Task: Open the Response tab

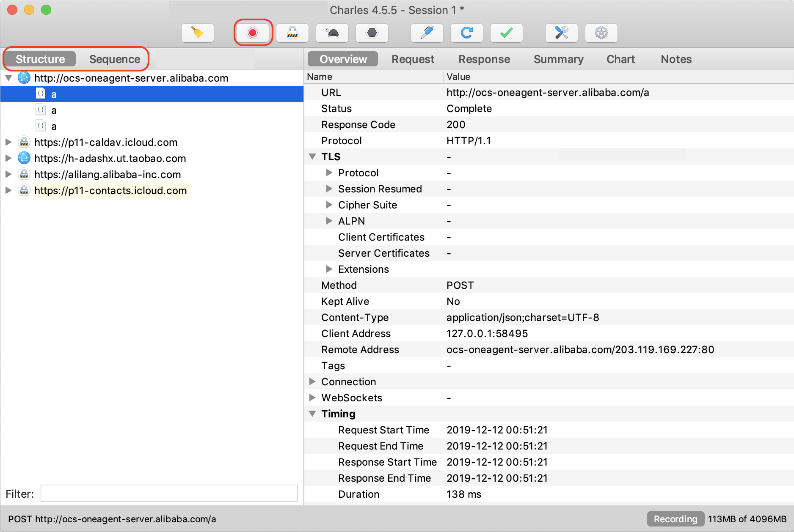Action: click(484, 59)
